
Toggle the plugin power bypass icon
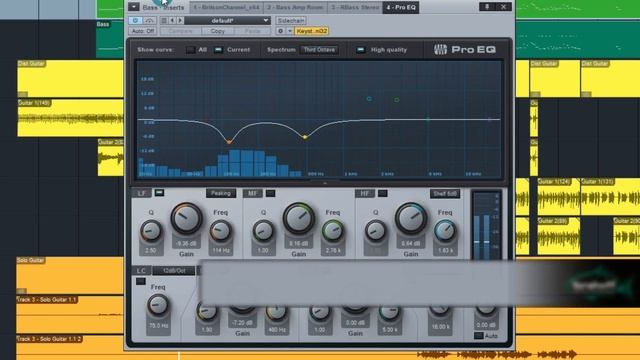coord(135,20)
